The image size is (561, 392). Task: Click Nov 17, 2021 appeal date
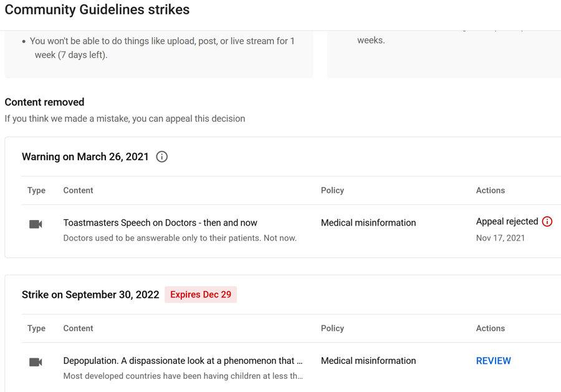pyautogui.click(x=500, y=238)
